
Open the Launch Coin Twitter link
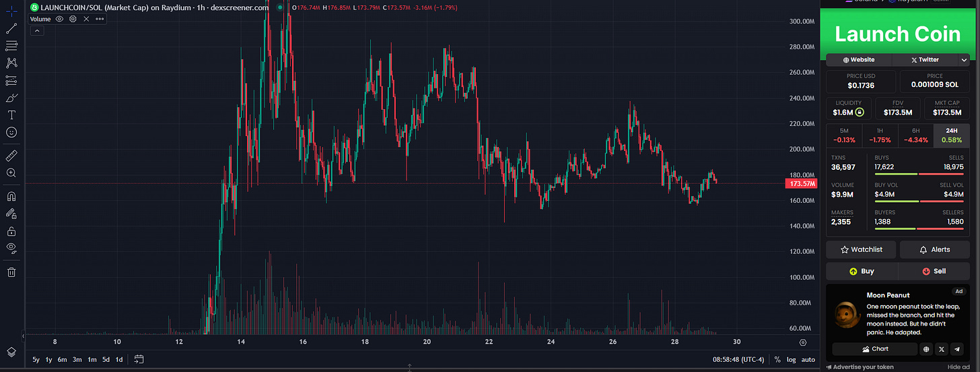(924, 59)
